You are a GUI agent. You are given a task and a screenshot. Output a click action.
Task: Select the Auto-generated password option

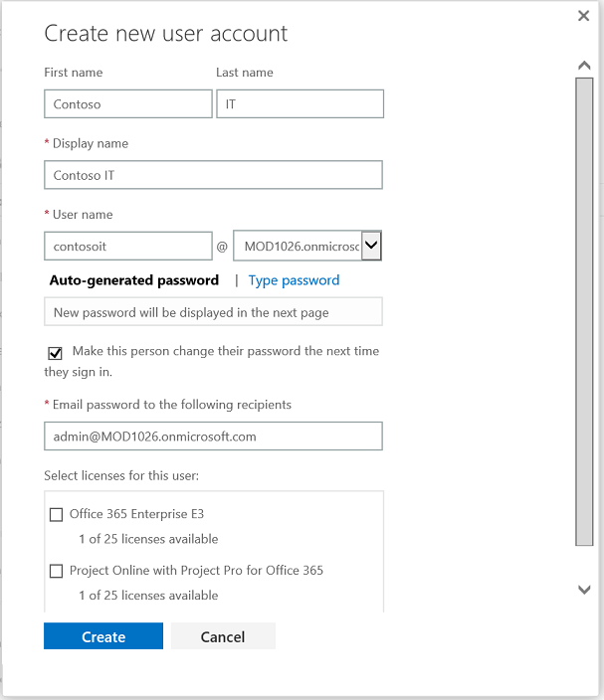click(134, 280)
